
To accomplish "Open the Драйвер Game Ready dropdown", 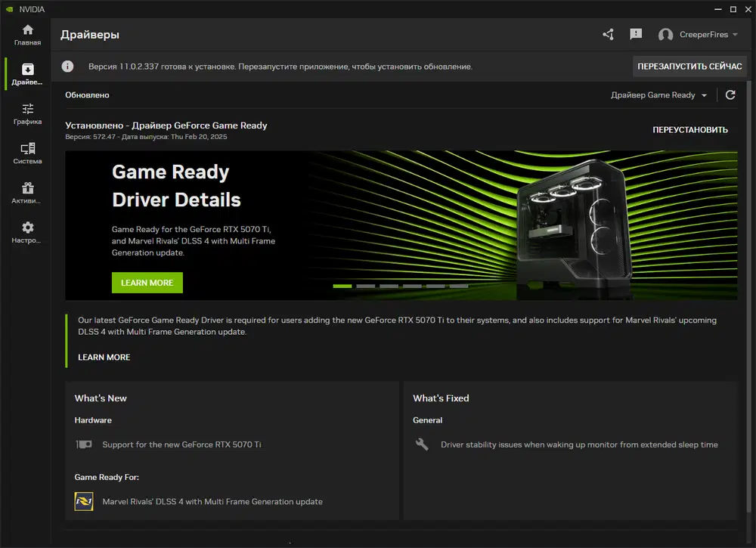I will (658, 95).
